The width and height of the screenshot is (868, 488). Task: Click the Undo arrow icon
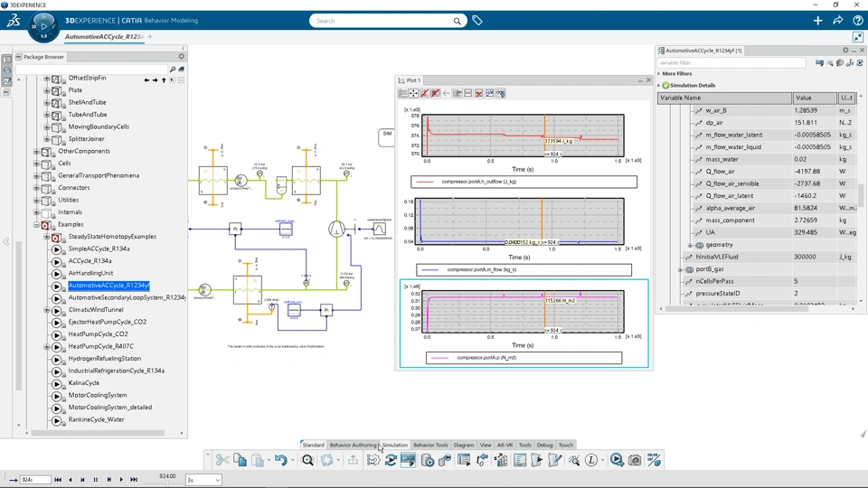(280, 460)
